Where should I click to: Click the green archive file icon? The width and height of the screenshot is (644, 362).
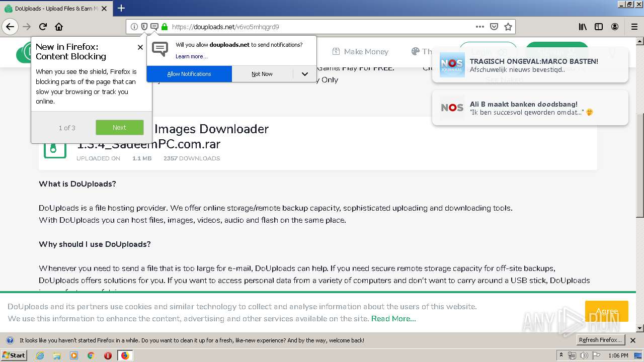[55, 148]
